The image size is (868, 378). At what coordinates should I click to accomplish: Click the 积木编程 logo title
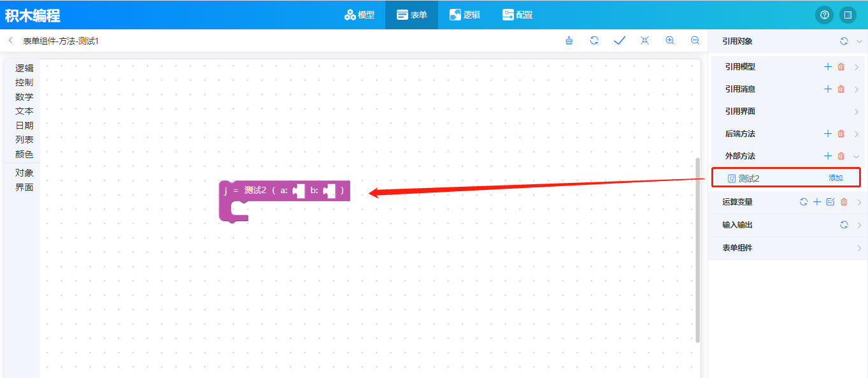32,15
